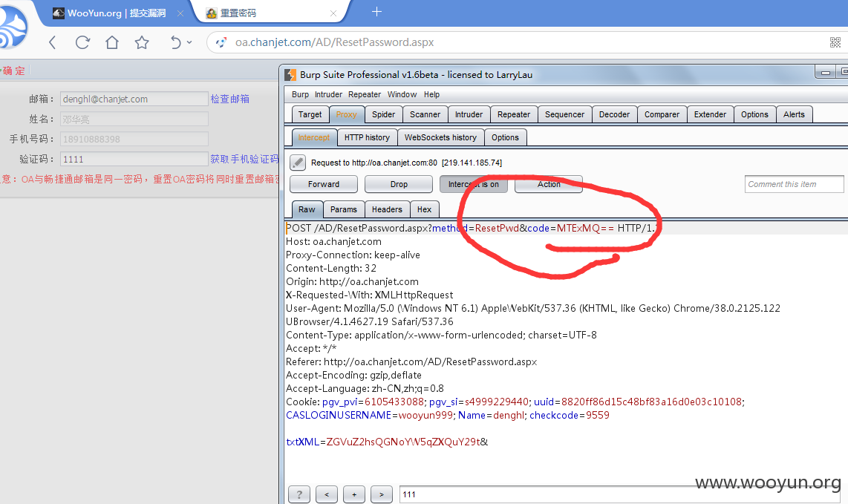Toggle the Intercept is on button
Screen dimensions: 848x504
click(473, 184)
